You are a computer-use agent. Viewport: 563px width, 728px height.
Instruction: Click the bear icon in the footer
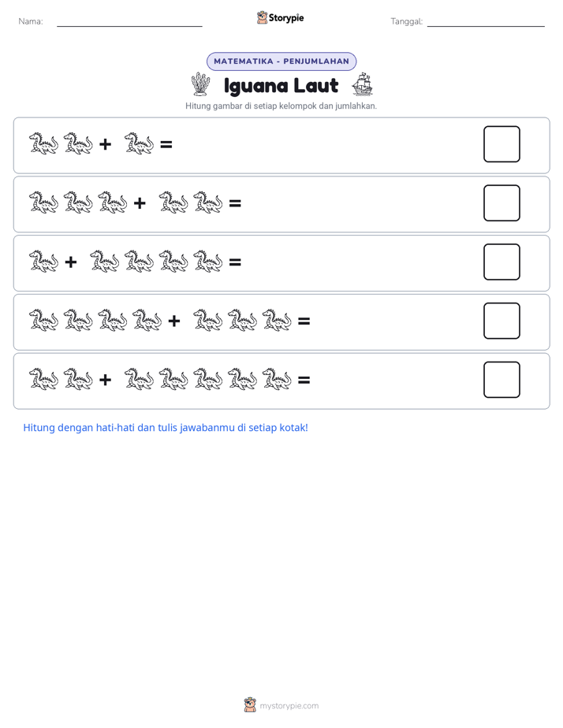pyautogui.click(x=250, y=705)
